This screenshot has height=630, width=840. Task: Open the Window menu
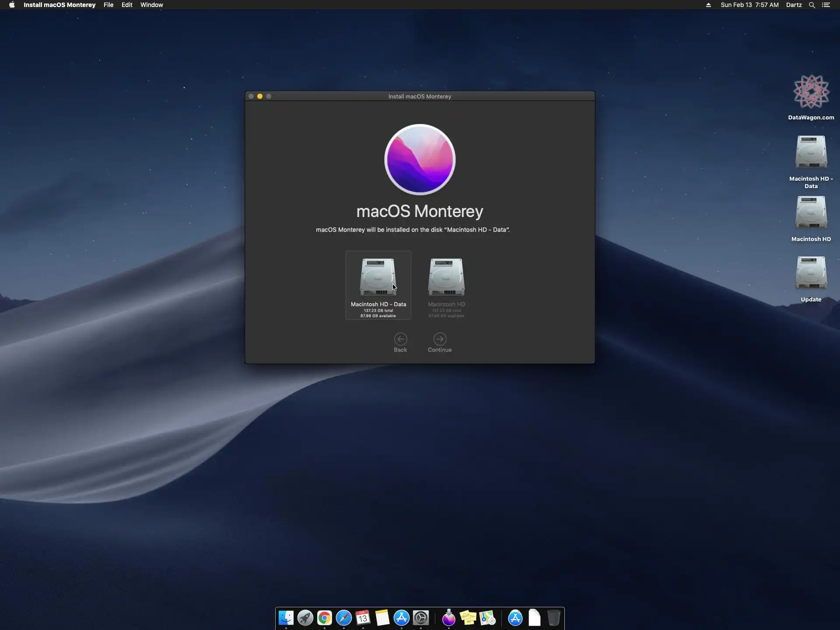(151, 5)
